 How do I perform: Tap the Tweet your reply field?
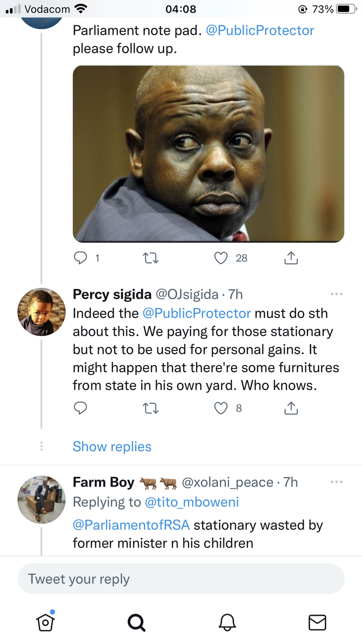[181, 579]
